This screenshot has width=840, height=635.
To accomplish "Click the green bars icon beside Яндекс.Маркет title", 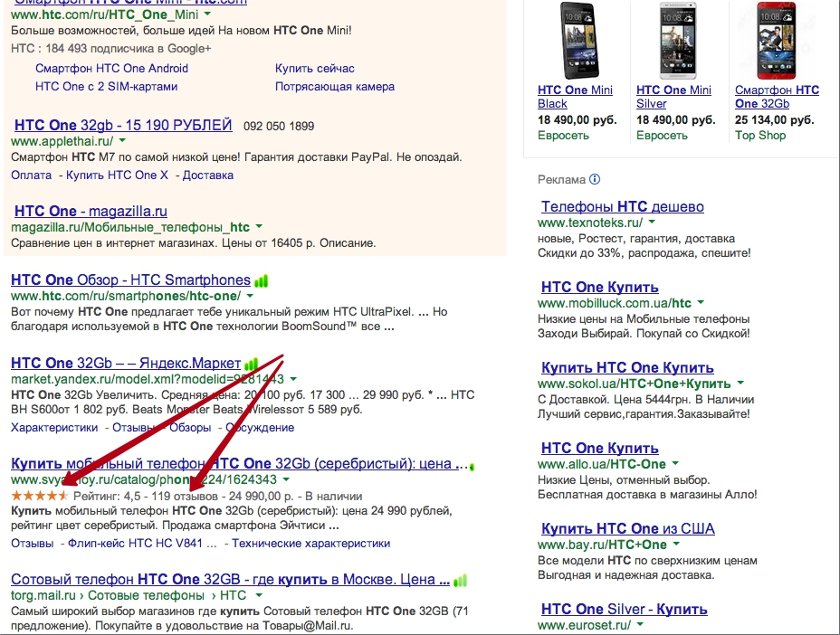I will 252,364.
